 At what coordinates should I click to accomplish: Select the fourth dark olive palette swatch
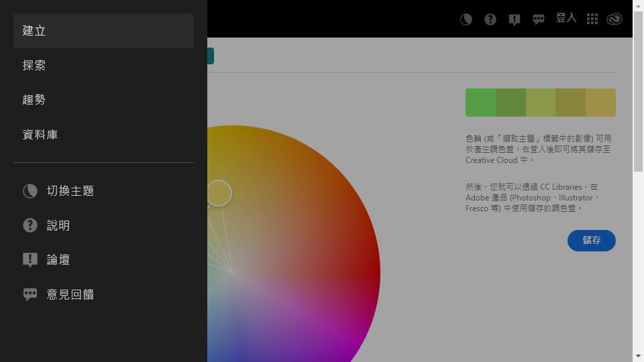point(570,103)
